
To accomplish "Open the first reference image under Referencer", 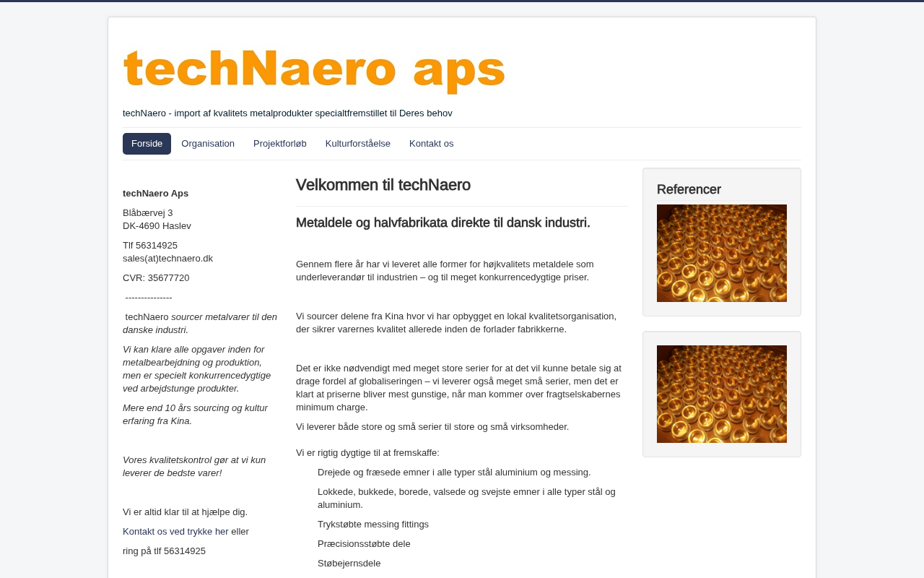I will coord(722,253).
